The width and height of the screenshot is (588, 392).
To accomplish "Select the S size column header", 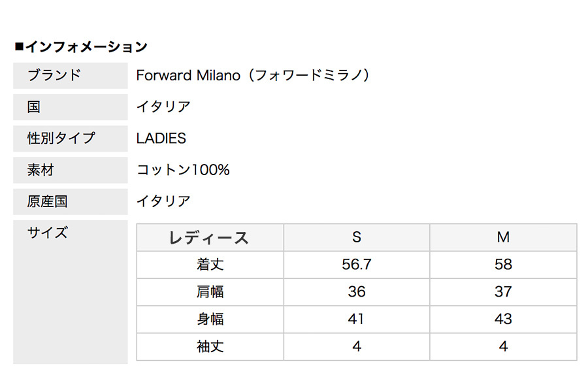I will pyautogui.click(x=357, y=237).
